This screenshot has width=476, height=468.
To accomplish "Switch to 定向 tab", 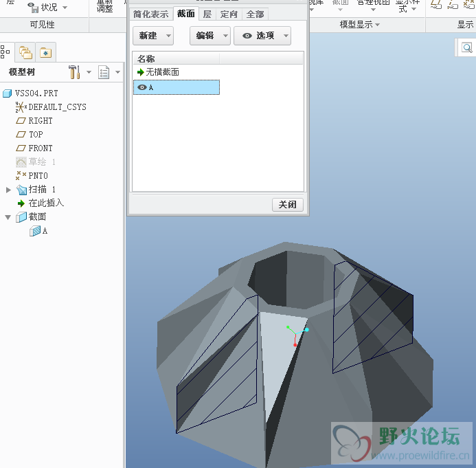I will (229, 14).
